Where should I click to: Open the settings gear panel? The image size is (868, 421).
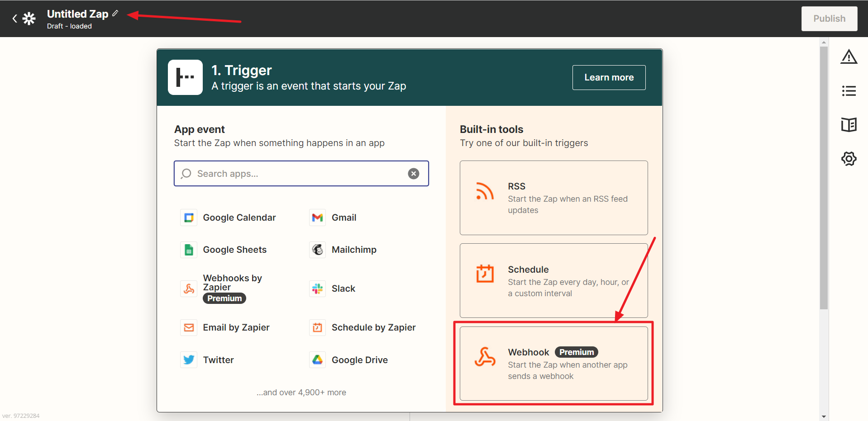849,159
